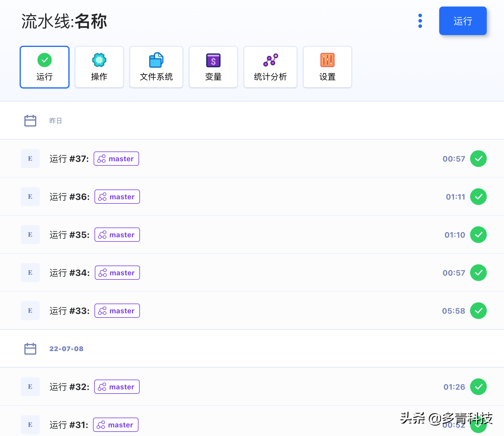This screenshot has width=504, height=436.
Task: Switch to the 操作 tab
Action: pyautogui.click(x=99, y=67)
